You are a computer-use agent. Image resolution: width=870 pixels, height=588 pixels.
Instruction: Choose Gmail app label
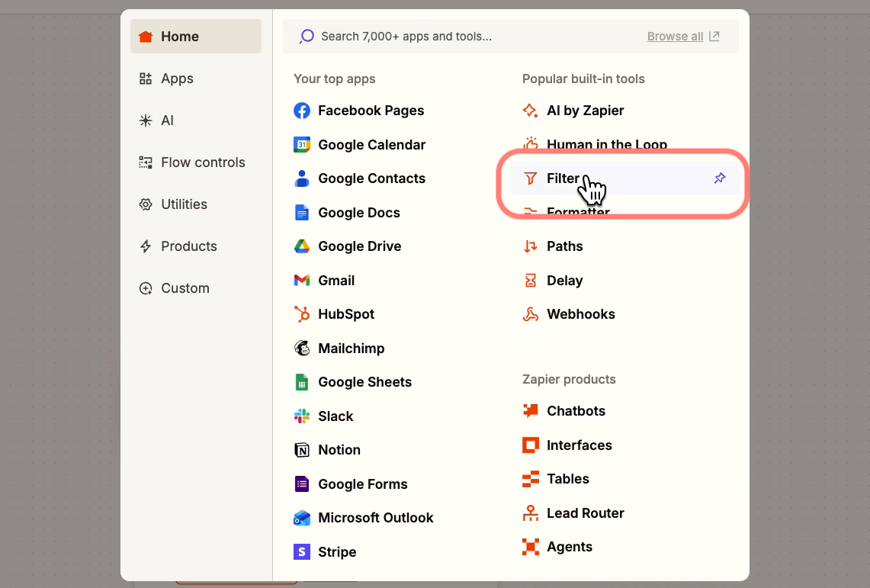click(336, 281)
